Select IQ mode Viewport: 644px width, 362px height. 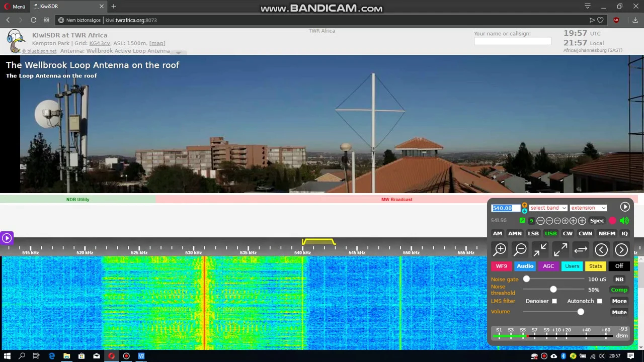coord(624,233)
